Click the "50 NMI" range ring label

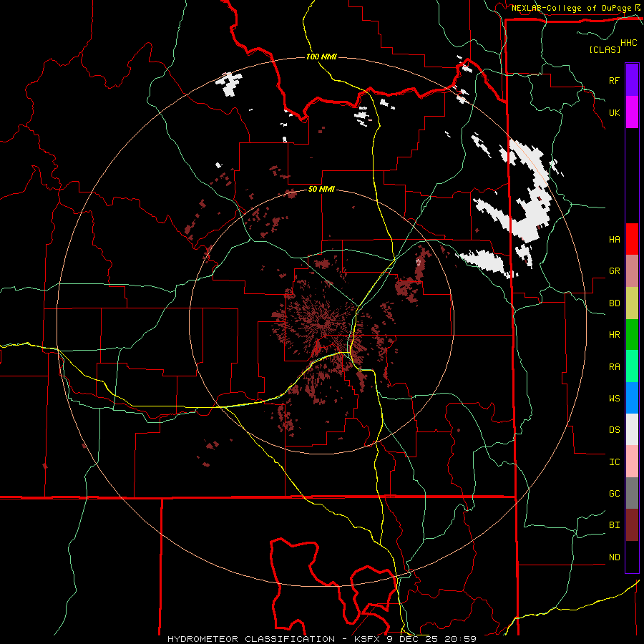pos(321,190)
